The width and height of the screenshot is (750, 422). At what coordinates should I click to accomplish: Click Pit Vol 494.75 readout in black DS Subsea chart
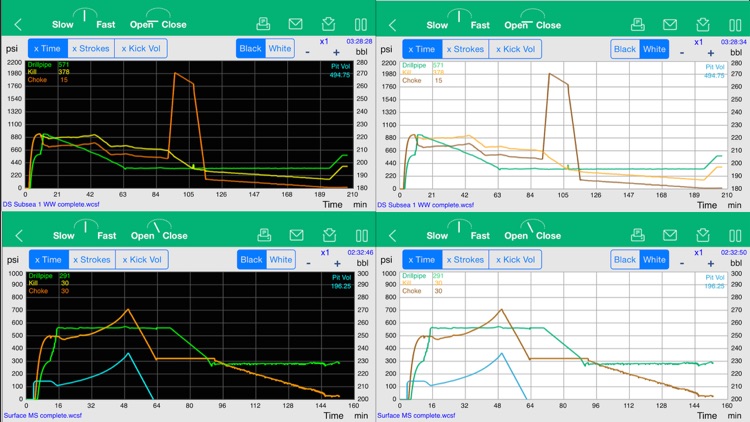pyautogui.click(x=340, y=71)
